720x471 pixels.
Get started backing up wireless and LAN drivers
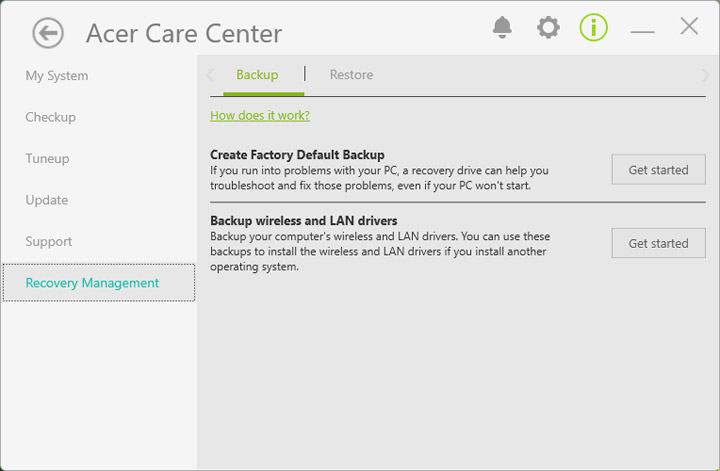coord(658,243)
